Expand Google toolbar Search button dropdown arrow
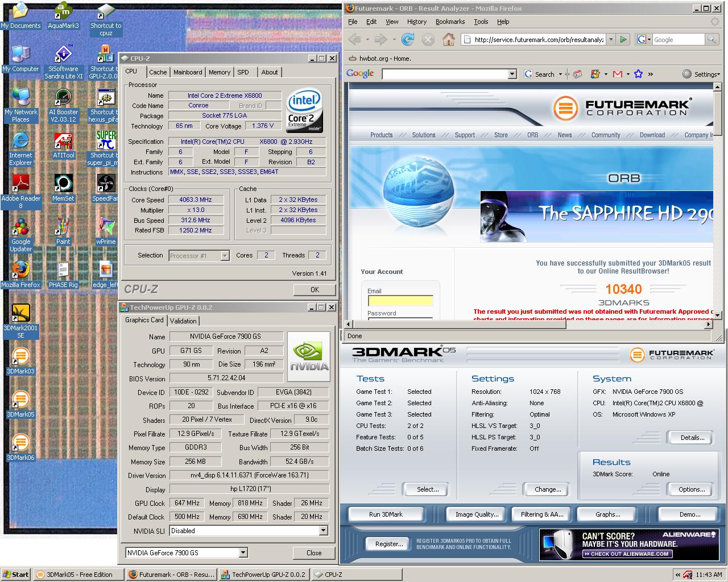The image size is (728, 582). tap(560, 74)
